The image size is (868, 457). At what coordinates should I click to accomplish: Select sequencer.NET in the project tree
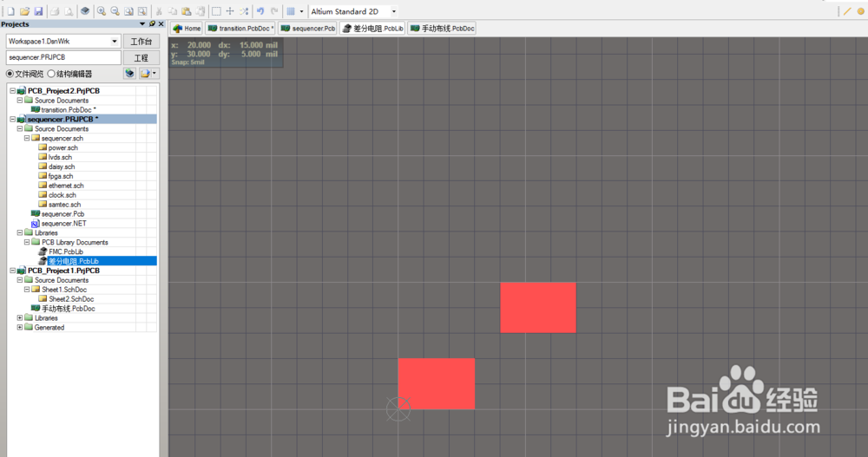click(63, 224)
